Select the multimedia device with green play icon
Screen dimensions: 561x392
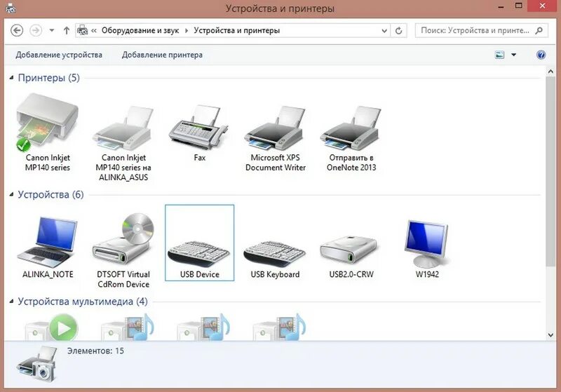pyautogui.click(x=51, y=327)
